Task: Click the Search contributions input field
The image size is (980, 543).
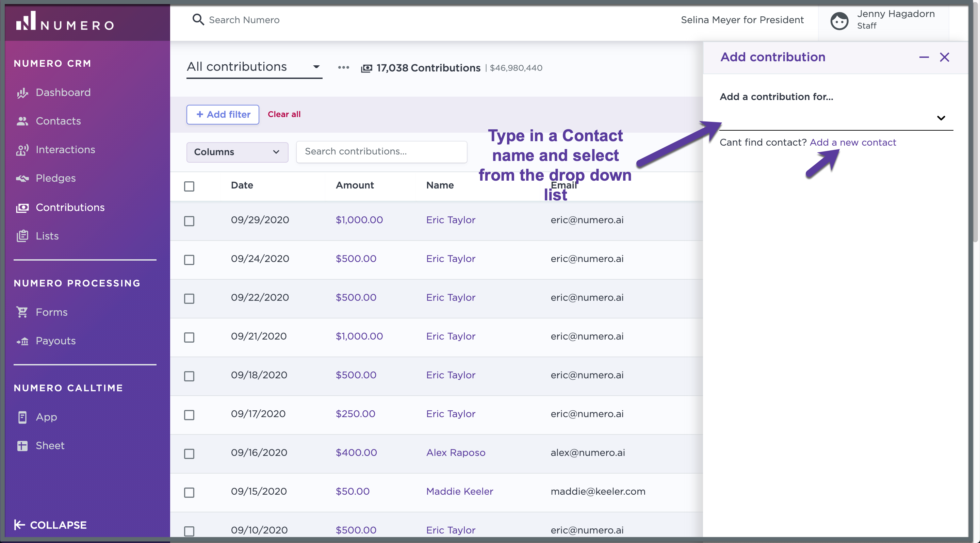Action: click(x=381, y=152)
